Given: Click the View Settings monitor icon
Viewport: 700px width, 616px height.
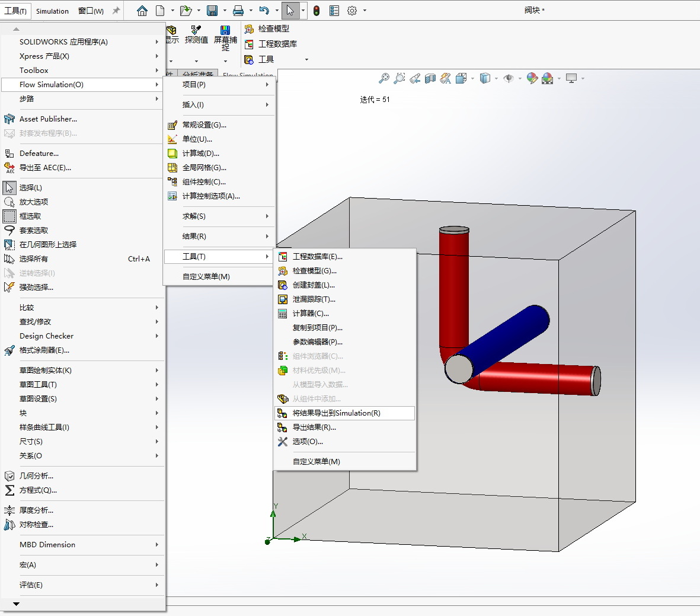Looking at the screenshot, I should pyautogui.click(x=571, y=79).
